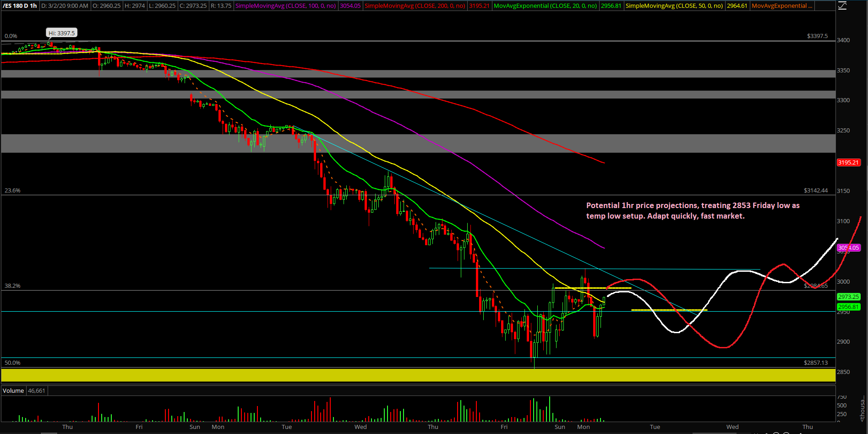Click the 50.0% Fibonacci level label
Image resolution: width=868 pixels, height=434 pixels.
click(x=12, y=363)
